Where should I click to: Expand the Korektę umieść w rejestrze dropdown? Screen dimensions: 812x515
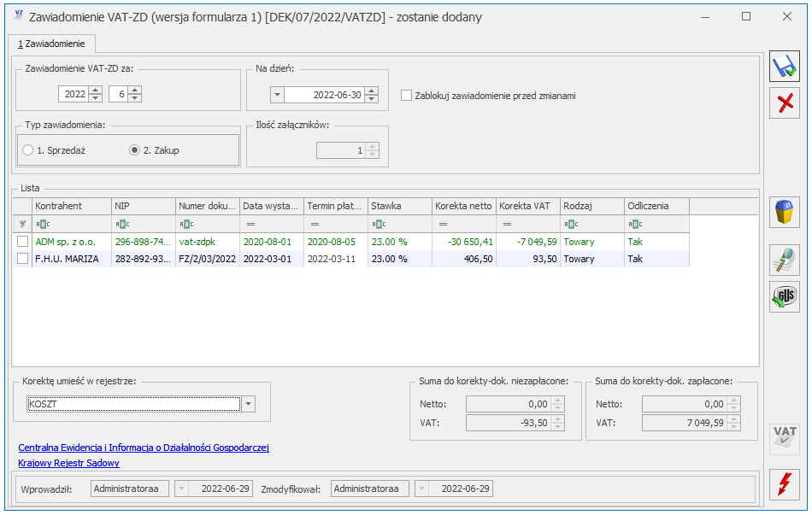tap(248, 404)
